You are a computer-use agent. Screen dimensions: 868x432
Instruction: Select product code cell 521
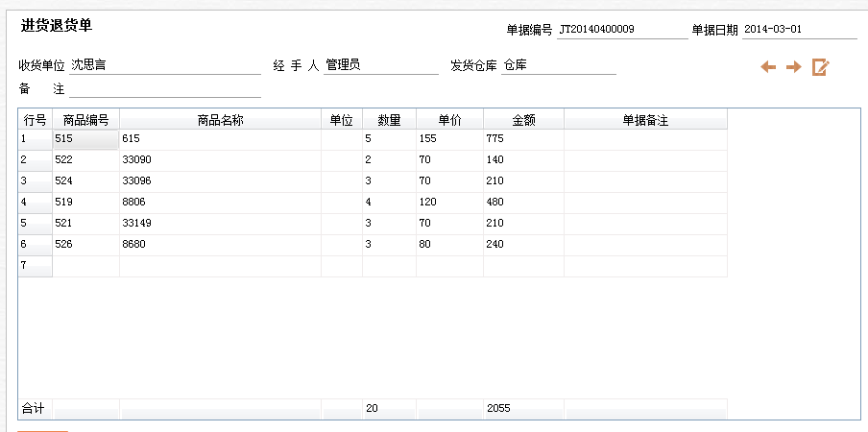(85, 224)
